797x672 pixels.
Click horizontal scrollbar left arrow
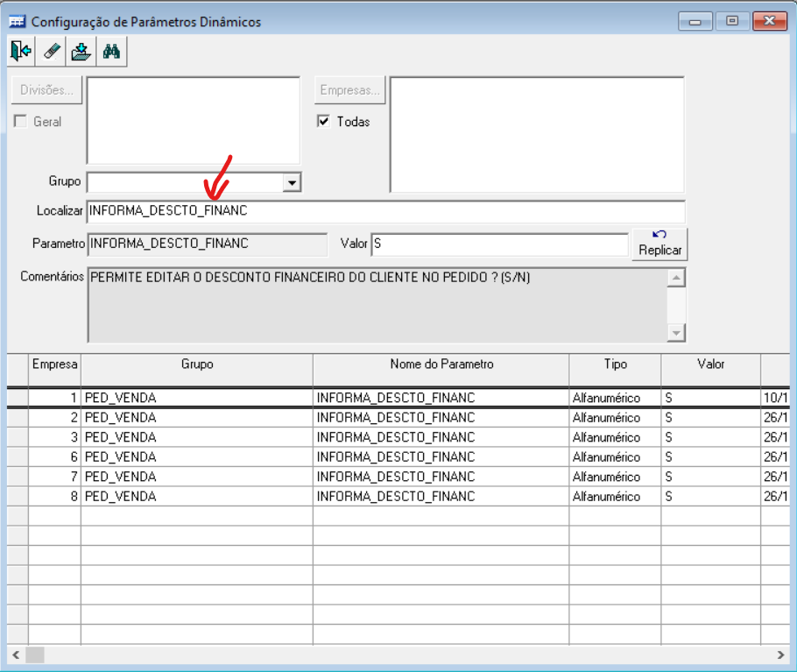16,654
